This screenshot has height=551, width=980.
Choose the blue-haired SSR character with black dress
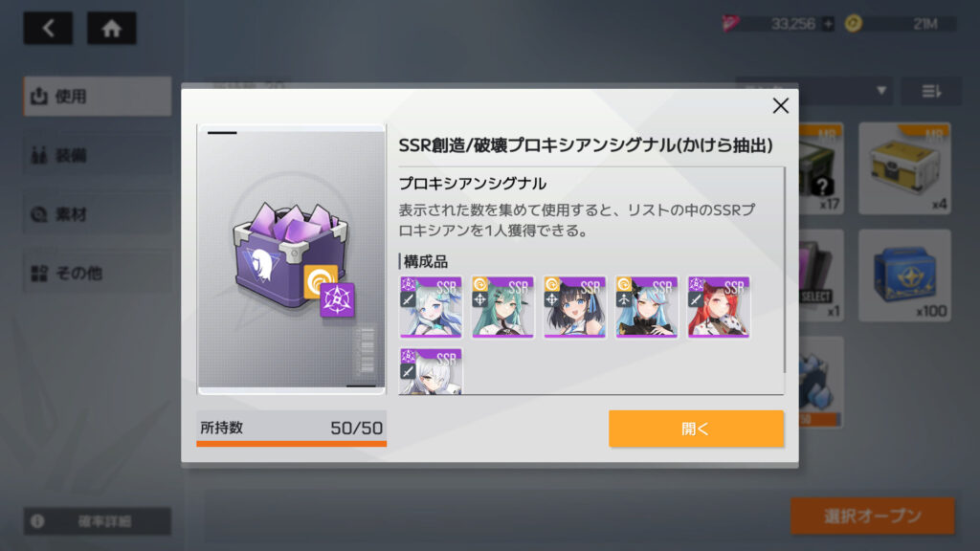click(646, 307)
